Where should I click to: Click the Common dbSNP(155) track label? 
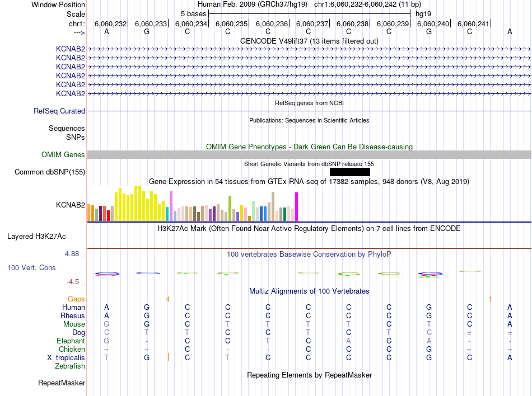(x=49, y=172)
